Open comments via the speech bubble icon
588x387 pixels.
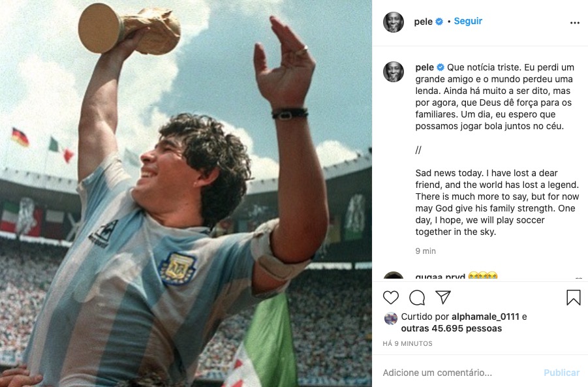point(417,297)
